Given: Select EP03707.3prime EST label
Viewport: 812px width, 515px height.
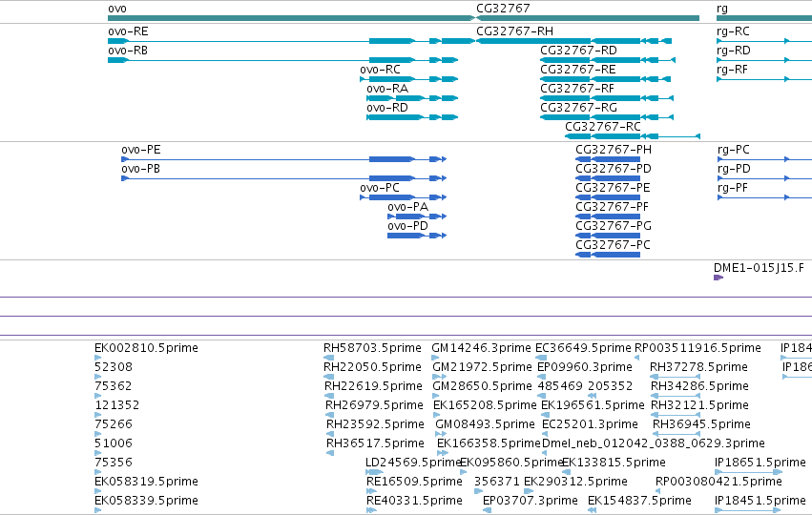Looking at the screenshot, I should pos(531,501).
